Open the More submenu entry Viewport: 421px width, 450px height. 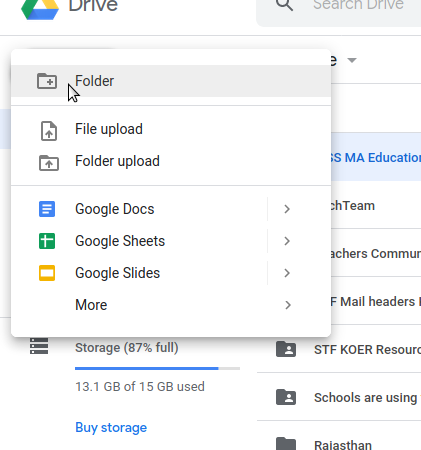171,305
